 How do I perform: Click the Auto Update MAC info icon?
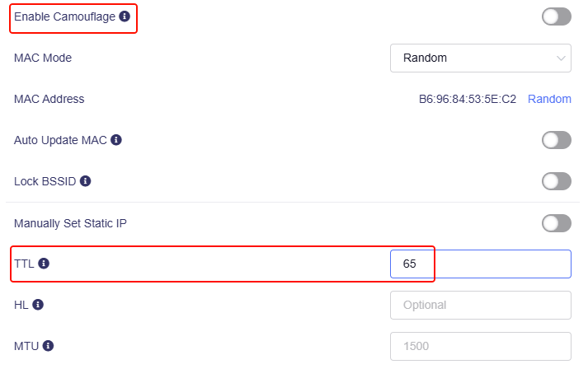(x=116, y=140)
